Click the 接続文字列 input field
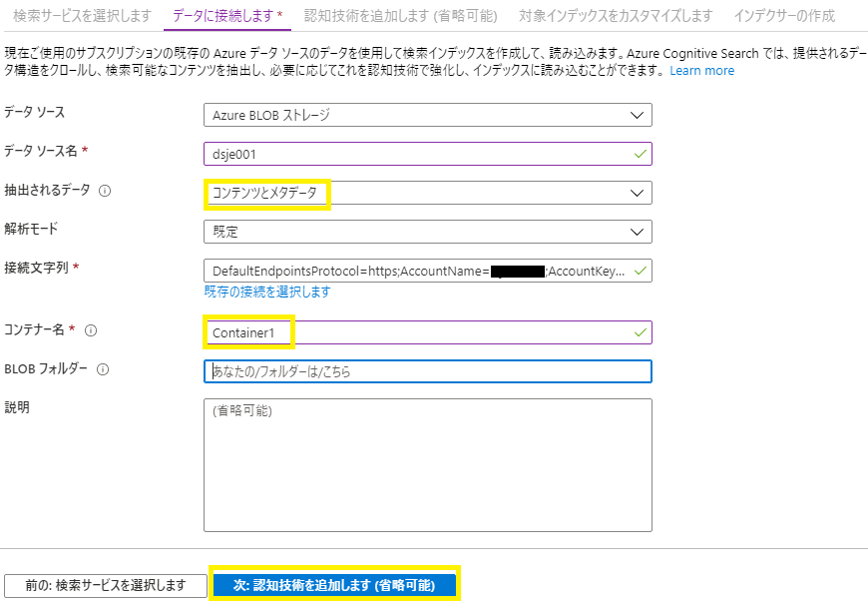 coord(427,271)
